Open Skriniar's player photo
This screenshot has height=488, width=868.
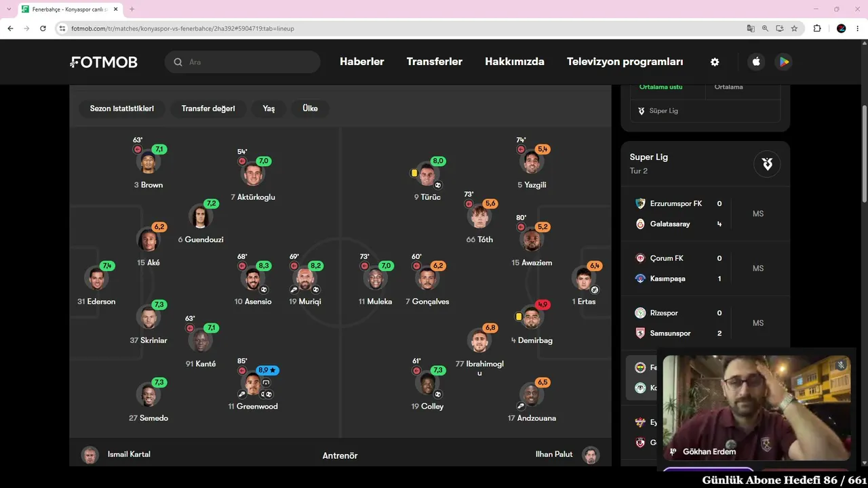point(149,317)
